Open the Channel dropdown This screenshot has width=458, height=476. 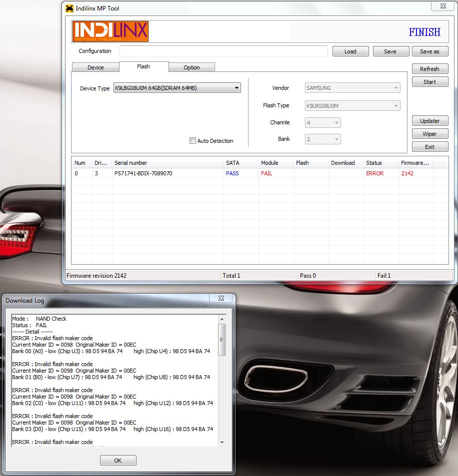[x=323, y=123]
